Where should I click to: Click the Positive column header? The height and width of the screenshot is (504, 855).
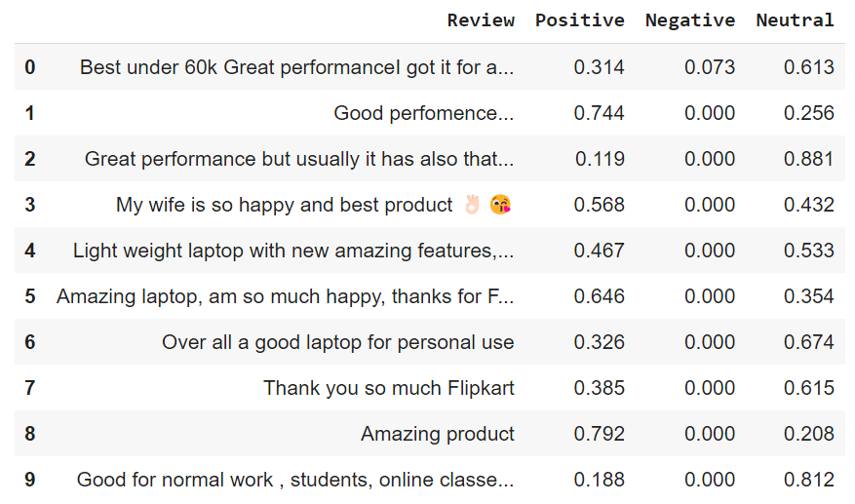point(580,20)
